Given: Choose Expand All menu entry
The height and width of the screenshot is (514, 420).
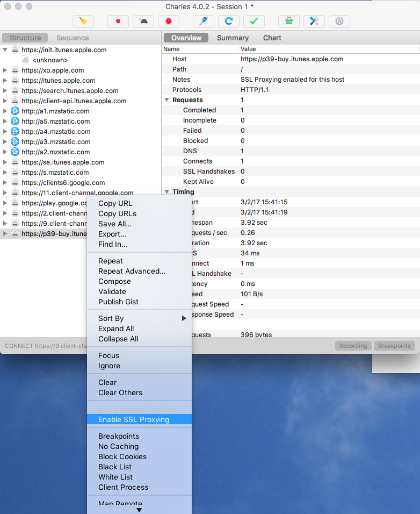Looking at the screenshot, I should pos(139,329).
